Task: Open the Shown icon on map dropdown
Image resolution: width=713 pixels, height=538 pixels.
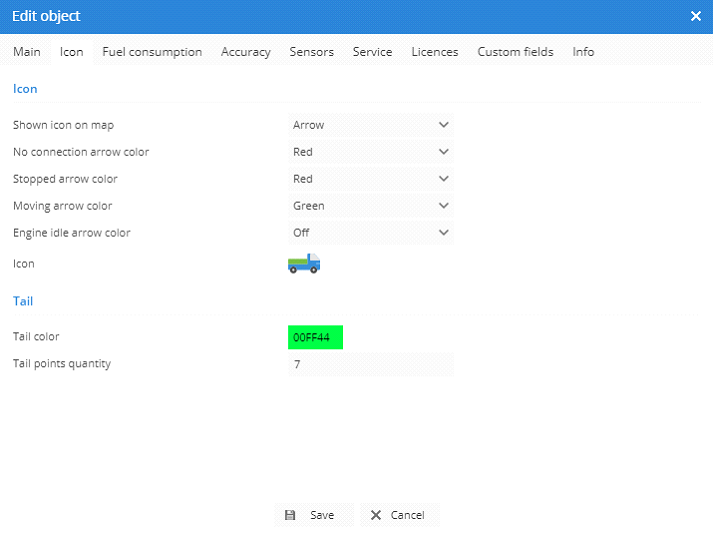Action: click(370, 125)
